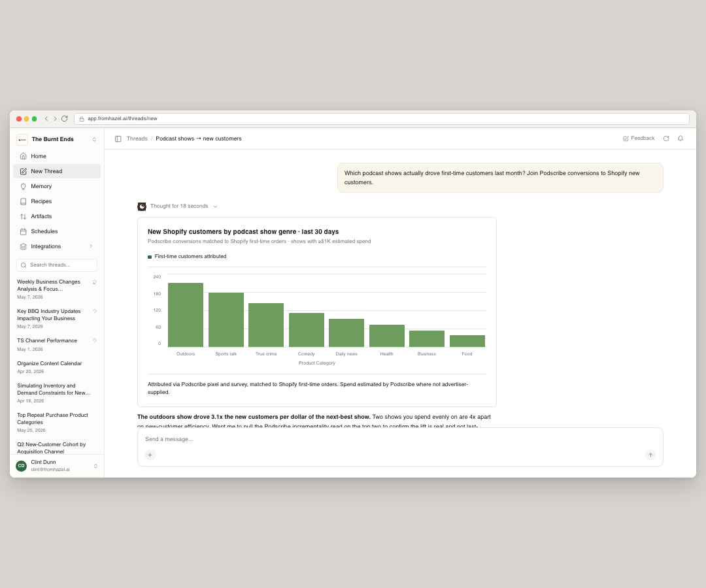706x588 pixels.
Task: Open TS Channel Performance thread
Action: pyautogui.click(x=53, y=344)
